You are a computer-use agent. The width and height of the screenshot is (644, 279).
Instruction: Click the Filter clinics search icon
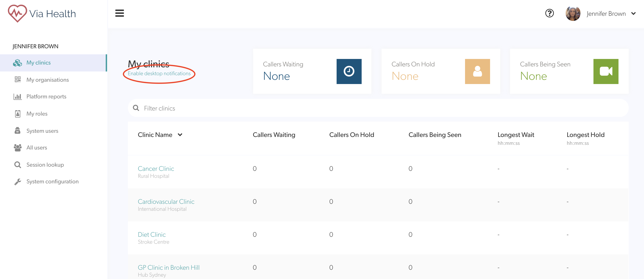(x=136, y=108)
